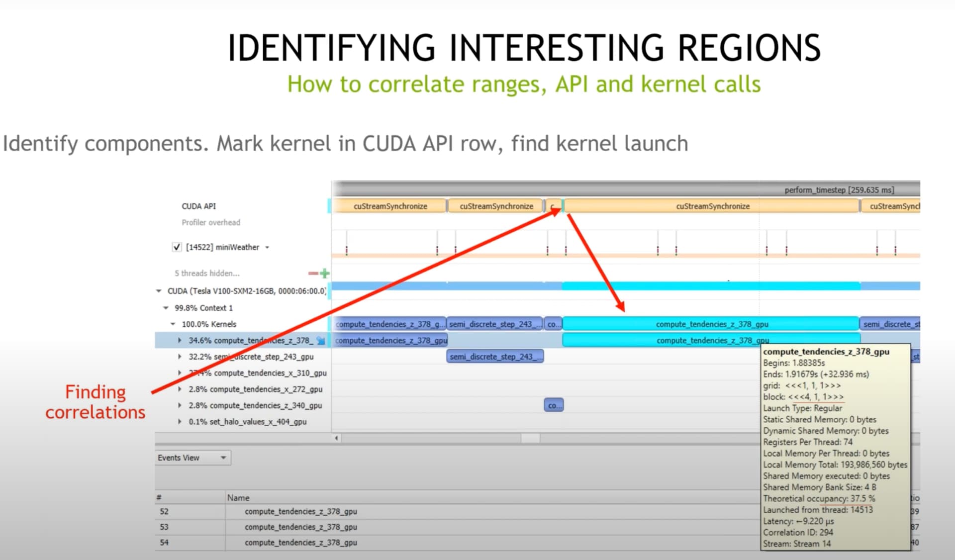
Task: Click the semi_discrete_step_243 block on the timeline
Action: 494,356
